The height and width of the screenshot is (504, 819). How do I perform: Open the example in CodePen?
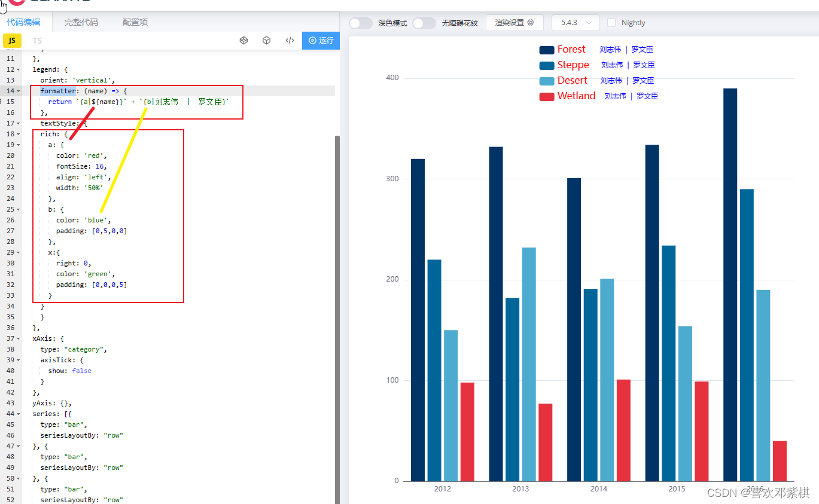[243, 40]
